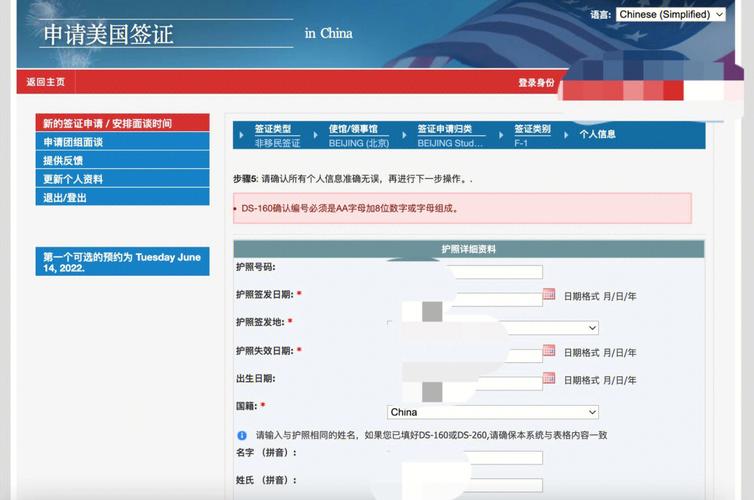The image size is (754, 500).
Task: Open 更新个人资料 sidebar entry
Action: coord(122,179)
